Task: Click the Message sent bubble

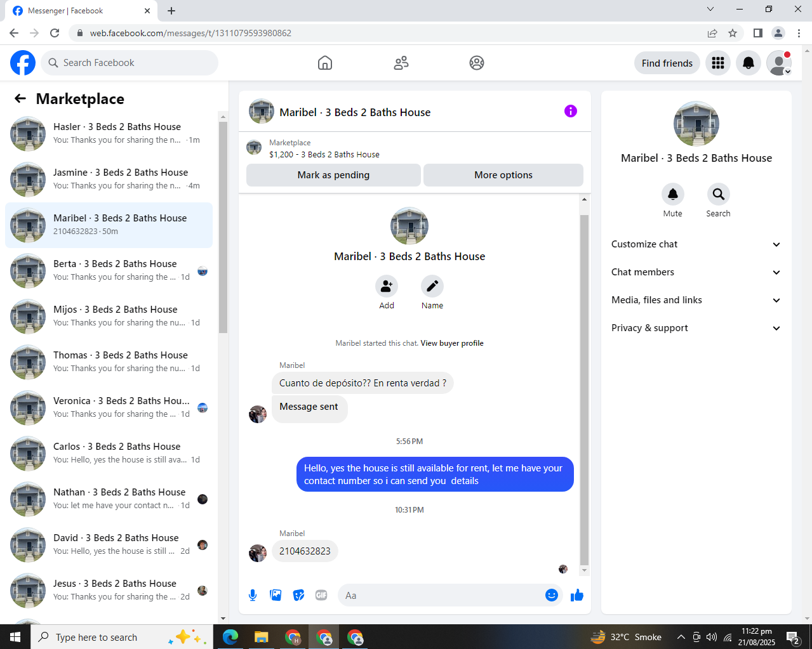Action: click(x=309, y=409)
